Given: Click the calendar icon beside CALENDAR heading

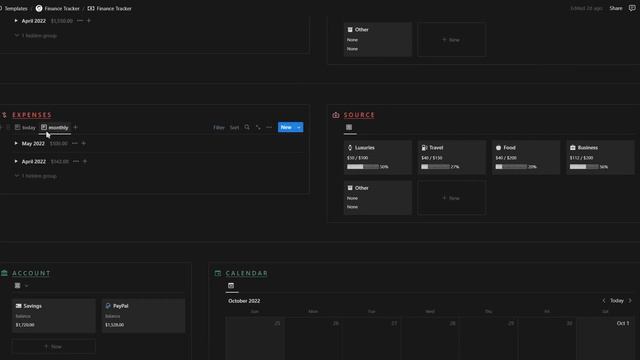Looking at the screenshot, I should pos(218,273).
